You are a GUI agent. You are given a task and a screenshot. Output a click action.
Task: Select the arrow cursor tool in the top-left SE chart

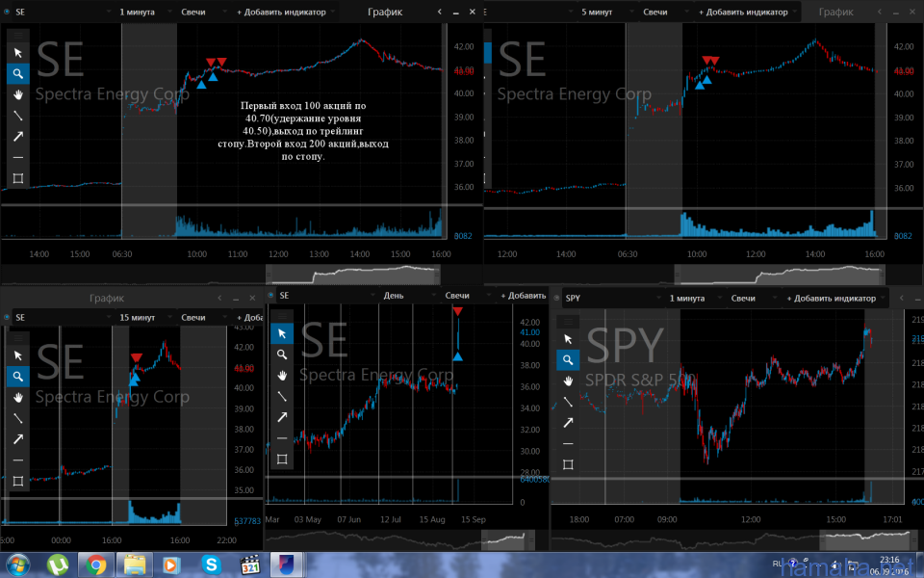pyautogui.click(x=17, y=52)
